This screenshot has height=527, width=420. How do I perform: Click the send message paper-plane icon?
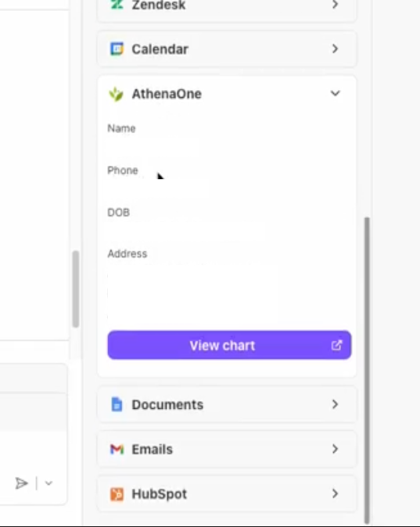22,483
